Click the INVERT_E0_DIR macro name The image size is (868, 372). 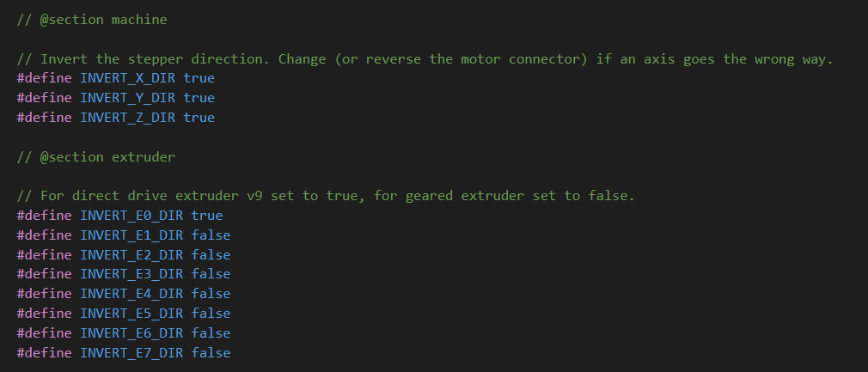pos(131,216)
